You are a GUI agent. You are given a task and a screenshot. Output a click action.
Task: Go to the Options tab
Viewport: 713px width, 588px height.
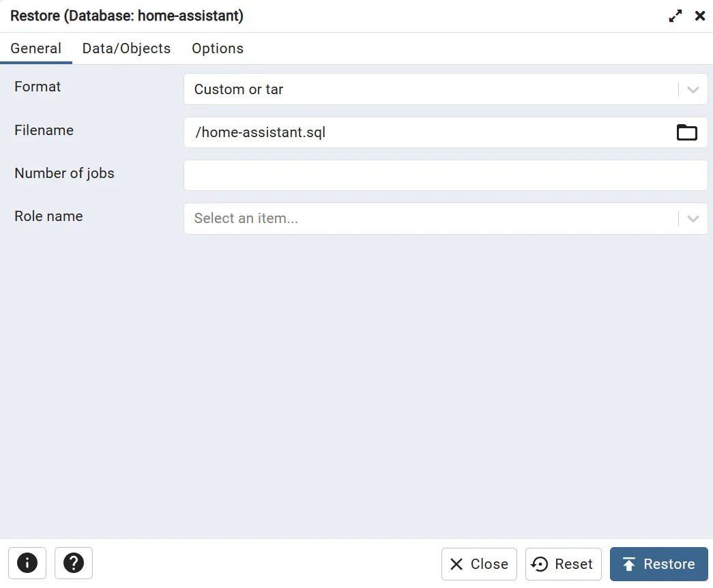point(218,48)
